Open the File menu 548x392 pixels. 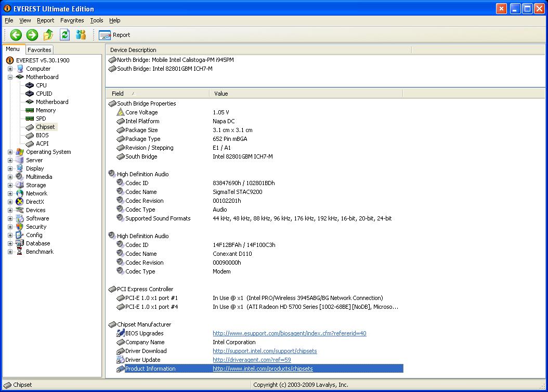(x=9, y=21)
